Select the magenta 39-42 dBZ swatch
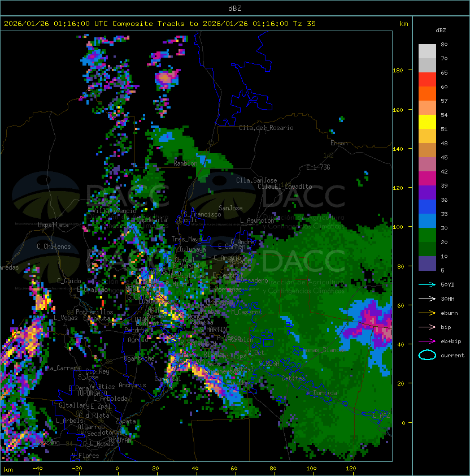470x476 pixels. (427, 179)
